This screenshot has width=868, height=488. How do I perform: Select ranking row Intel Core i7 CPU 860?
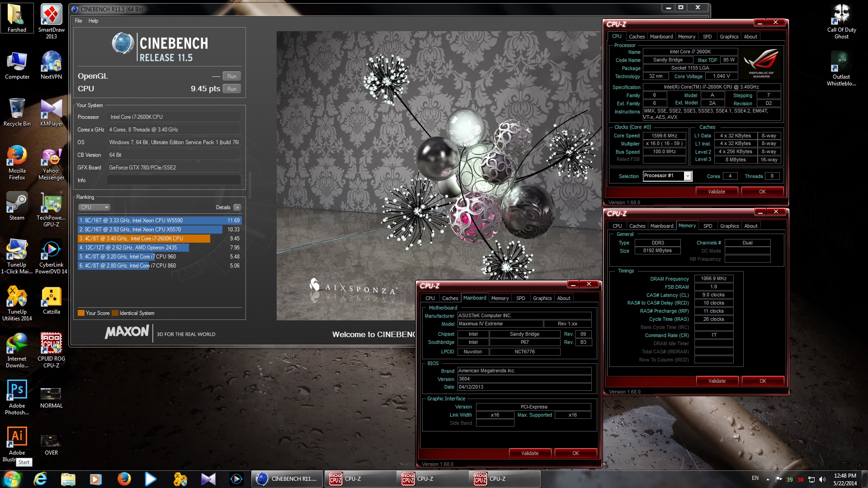(x=160, y=266)
